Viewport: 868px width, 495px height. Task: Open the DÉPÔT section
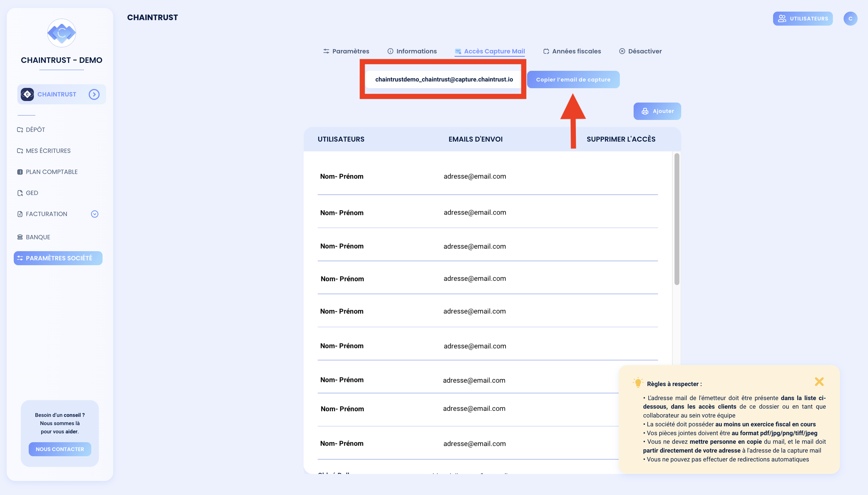click(x=31, y=129)
